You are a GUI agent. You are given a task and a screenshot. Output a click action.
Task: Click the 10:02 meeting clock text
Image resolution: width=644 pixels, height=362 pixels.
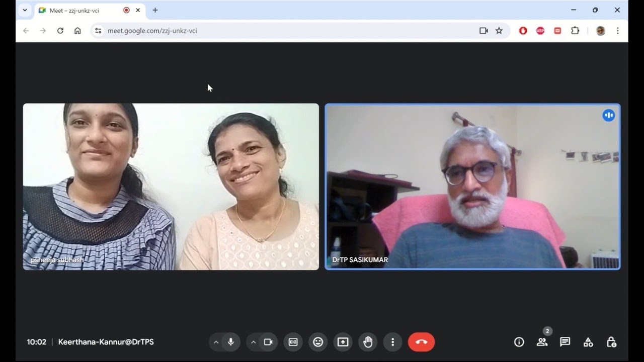pos(36,342)
